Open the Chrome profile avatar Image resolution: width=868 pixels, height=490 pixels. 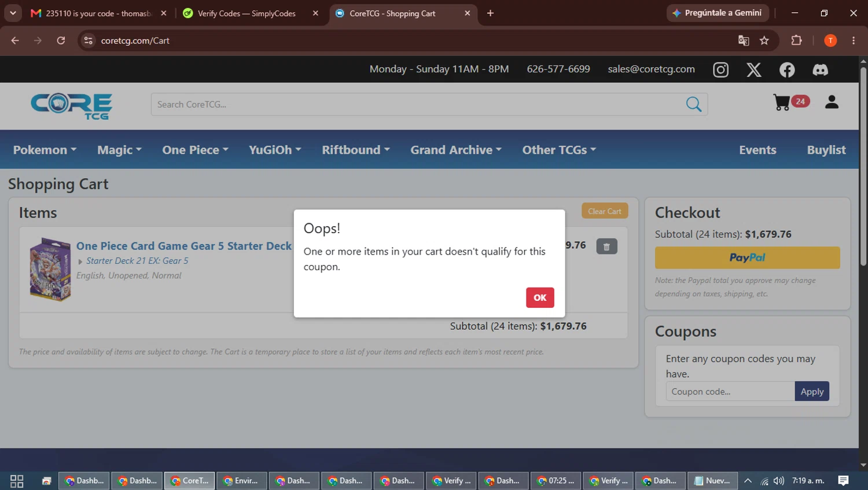830,40
